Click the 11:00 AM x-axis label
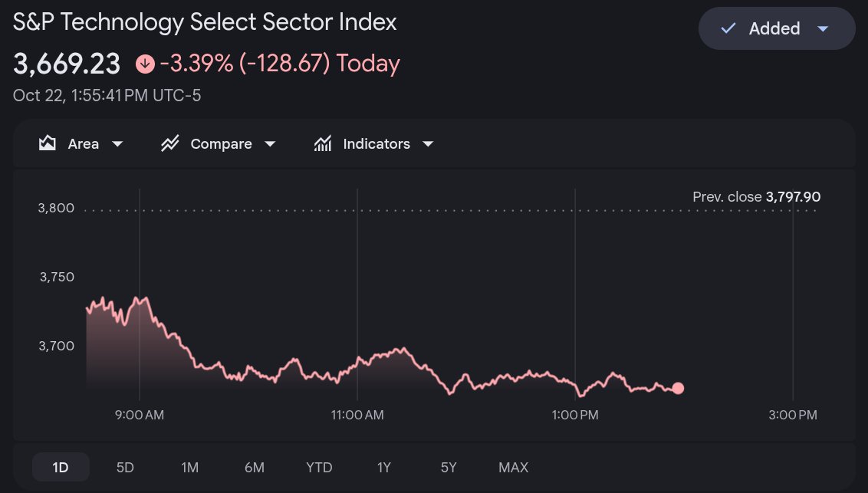The height and width of the screenshot is (493, 868). [357, 415]
